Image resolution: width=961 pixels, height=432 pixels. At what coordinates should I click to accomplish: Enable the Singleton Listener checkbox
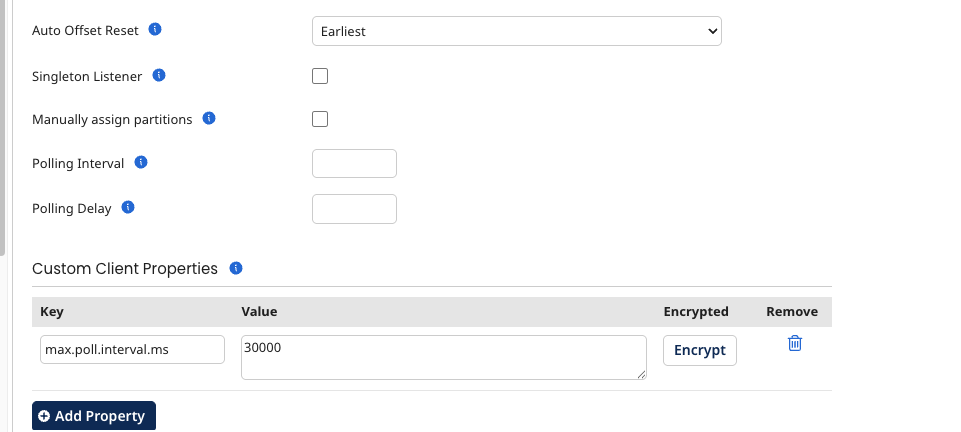[x=320, y=76]
